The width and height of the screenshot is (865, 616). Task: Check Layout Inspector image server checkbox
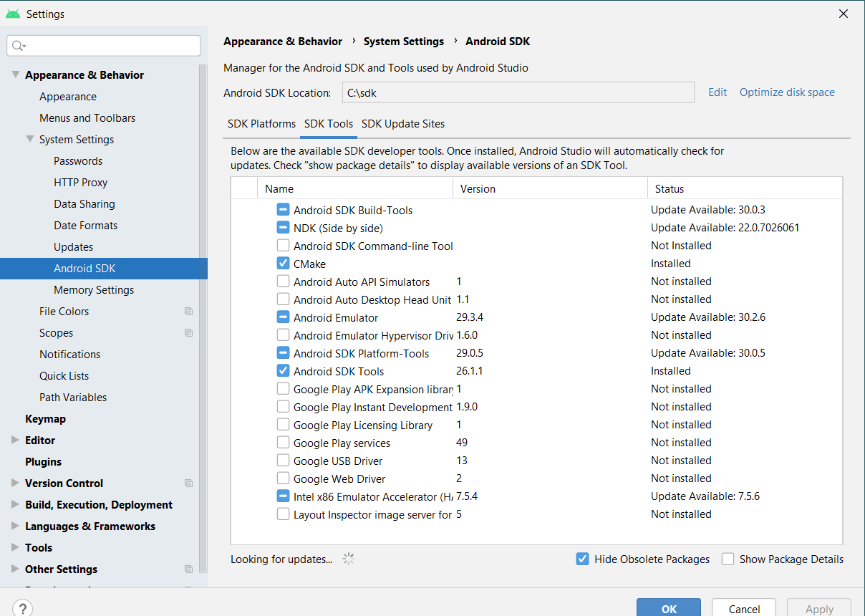pos(283,514)
